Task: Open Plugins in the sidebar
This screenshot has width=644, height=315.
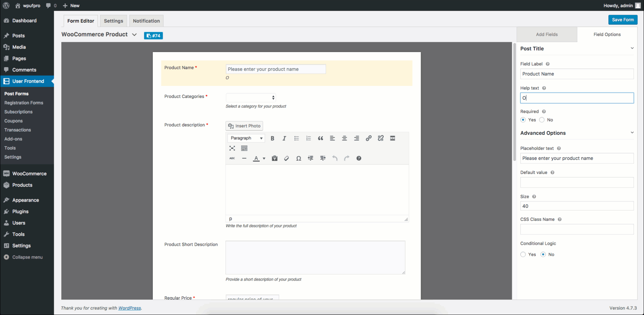Action: tap(27, 212)
